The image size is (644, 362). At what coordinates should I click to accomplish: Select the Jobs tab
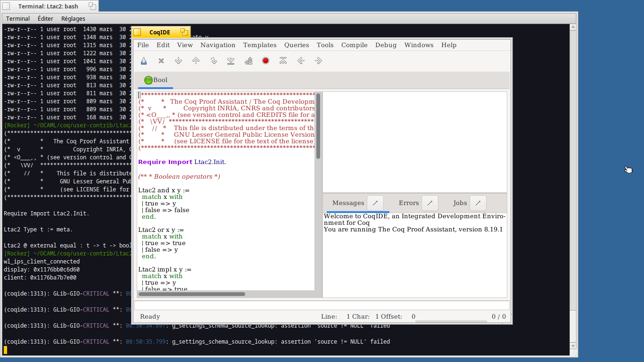460,203
